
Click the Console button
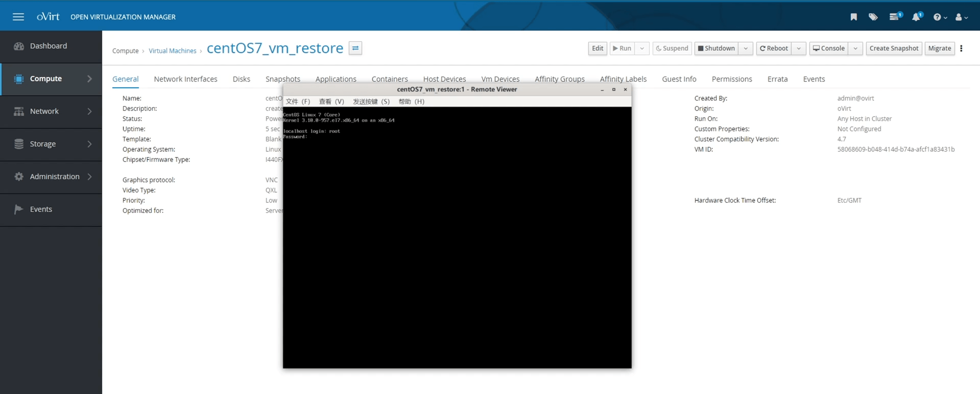coord(829,48)
